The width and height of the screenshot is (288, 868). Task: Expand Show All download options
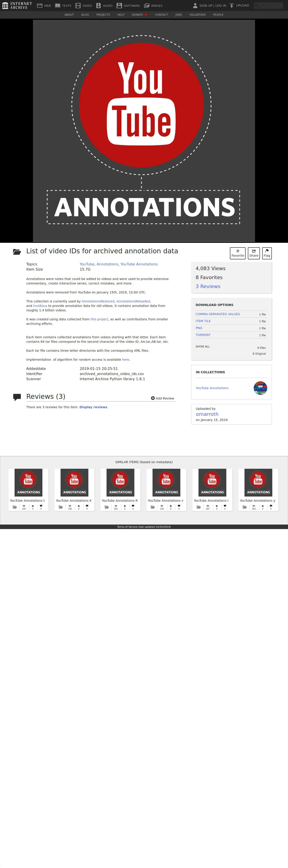203,346
